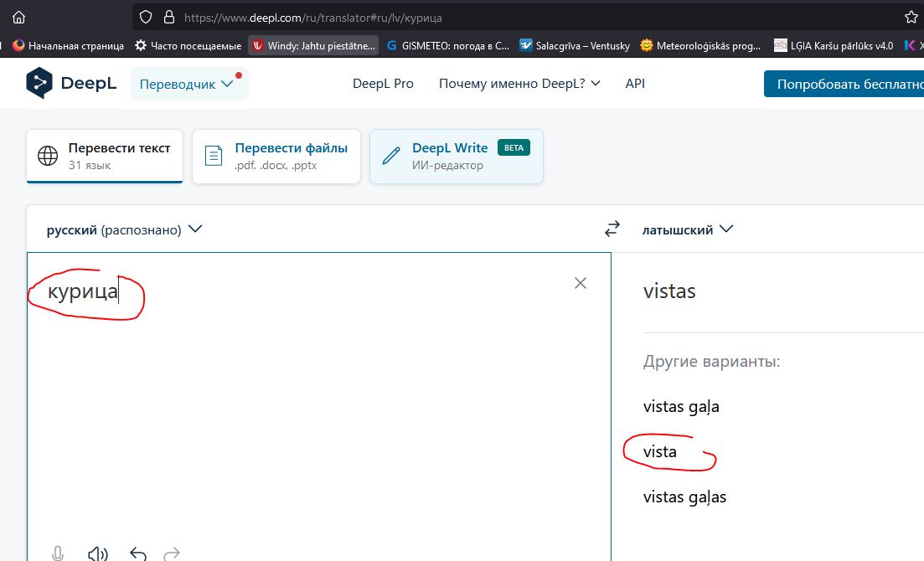Select the Перевести текст tab

105,157
